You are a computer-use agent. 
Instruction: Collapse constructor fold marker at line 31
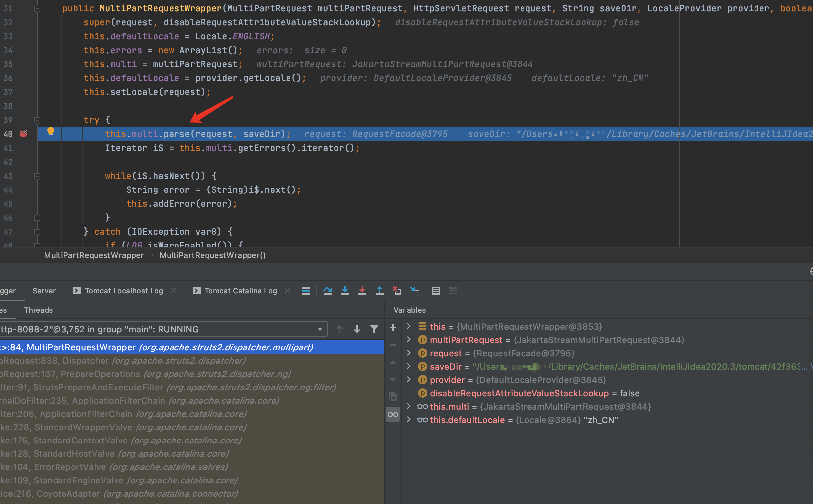[37, 9]
